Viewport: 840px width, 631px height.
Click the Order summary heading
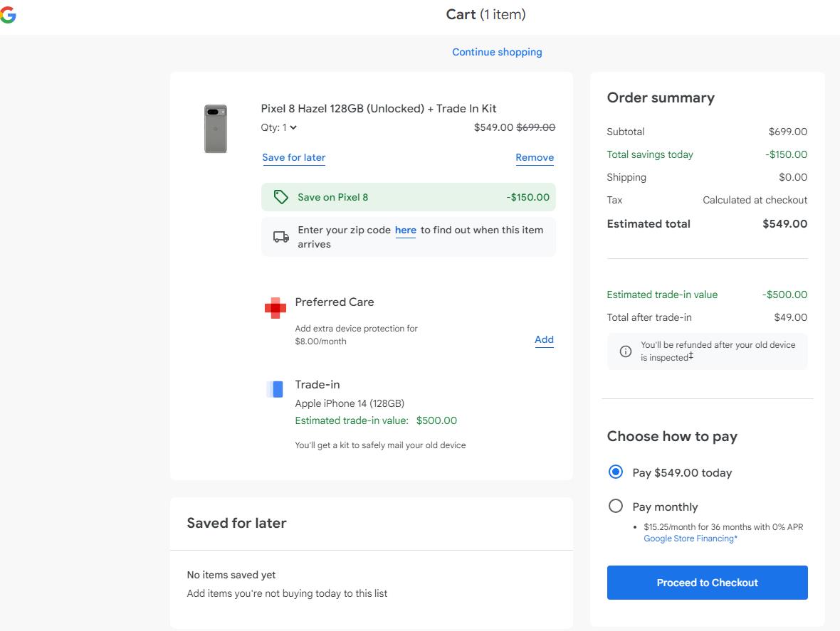(x=661, y=98)
